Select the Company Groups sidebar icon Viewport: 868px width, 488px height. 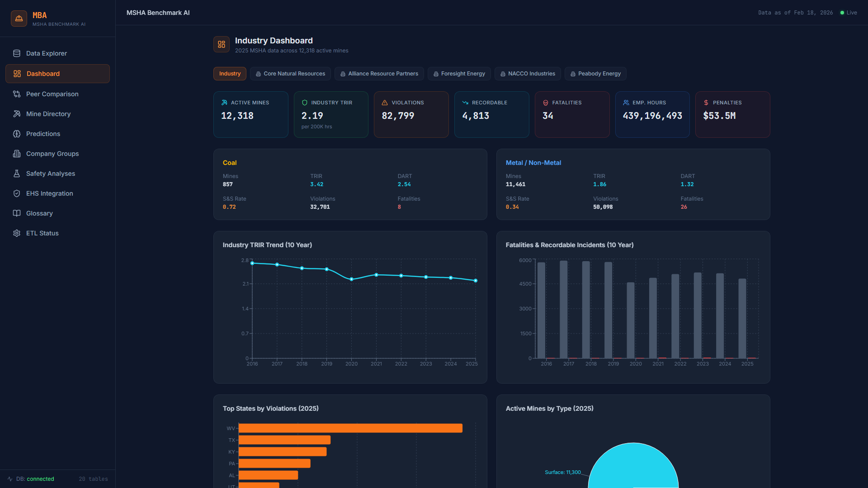[17, 154]
